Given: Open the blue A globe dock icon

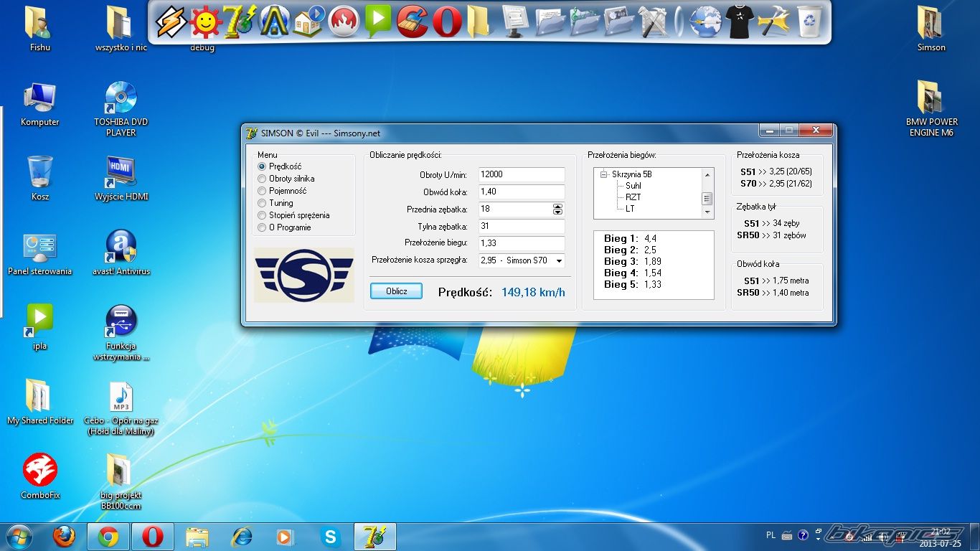Looking at the screenshot, I should click(274, 22).
